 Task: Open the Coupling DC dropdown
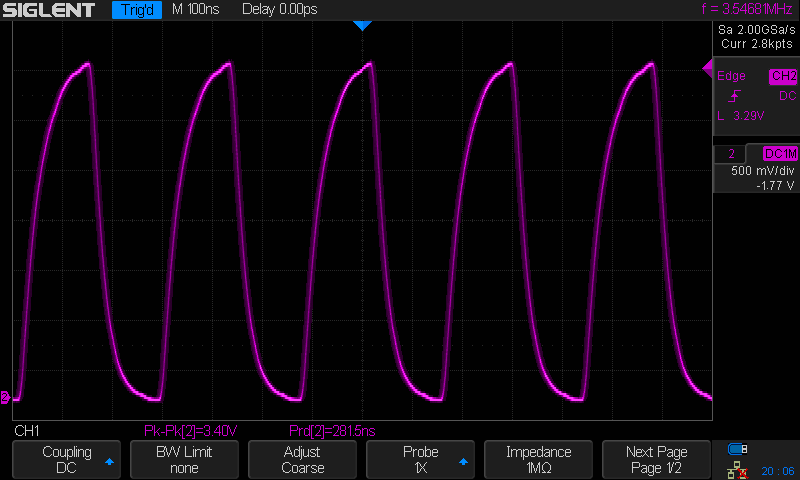[x=67, y=459]
